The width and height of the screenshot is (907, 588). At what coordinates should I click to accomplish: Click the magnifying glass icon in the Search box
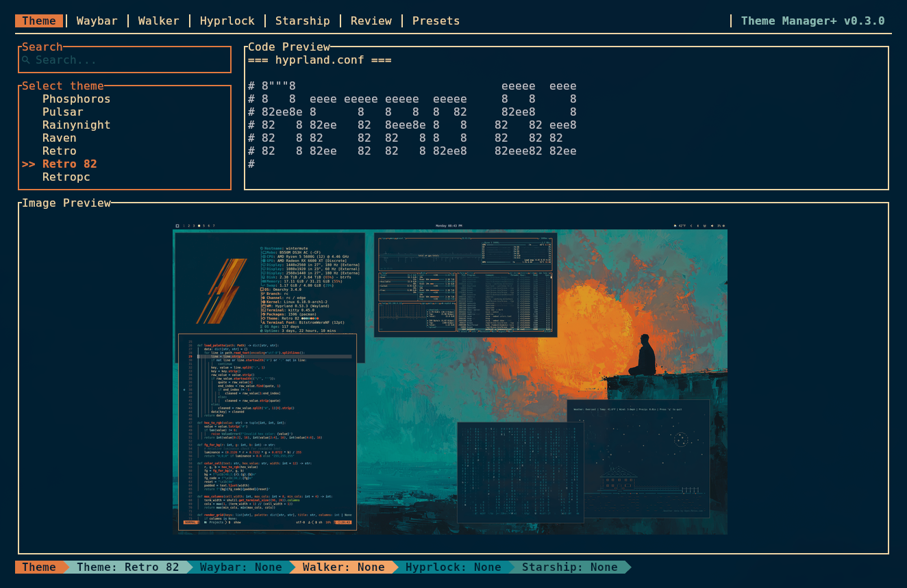pyautogui.click(x=25, y=60)
